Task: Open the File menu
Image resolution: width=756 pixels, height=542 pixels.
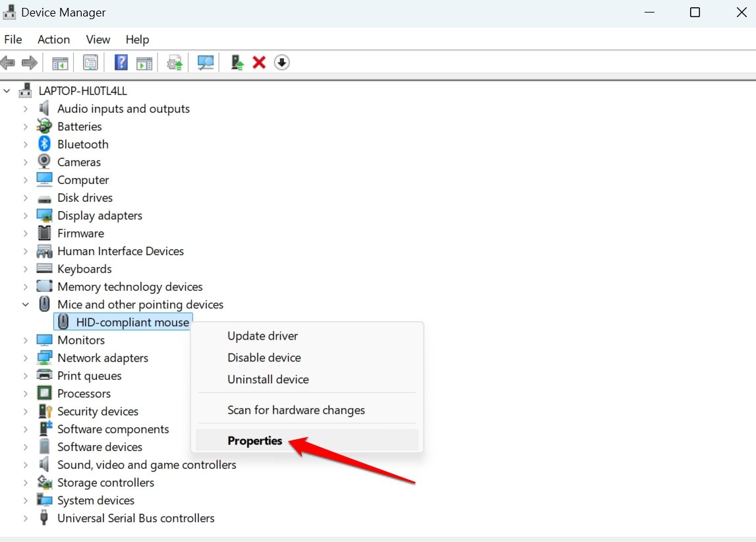Action: [13, 39]
